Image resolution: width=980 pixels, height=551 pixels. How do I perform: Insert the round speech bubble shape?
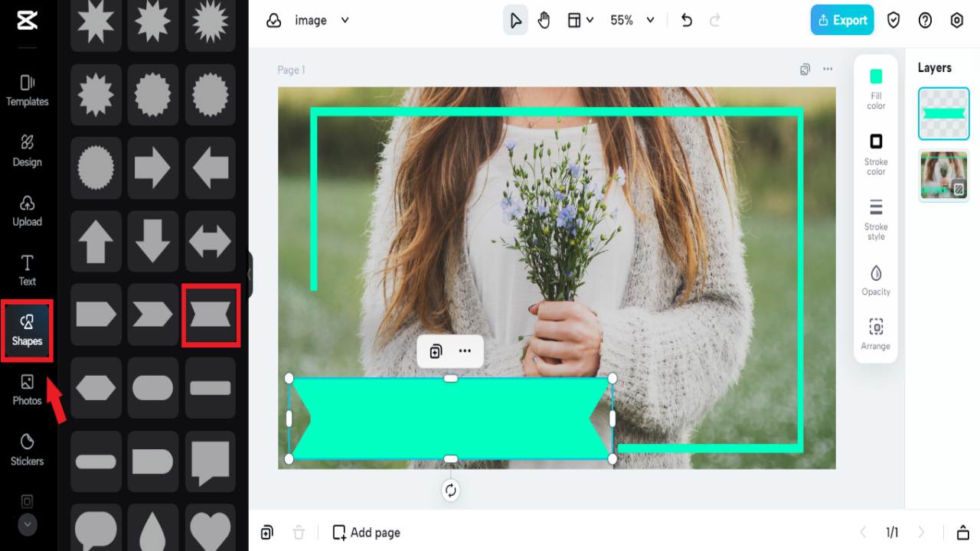[96, 529]
